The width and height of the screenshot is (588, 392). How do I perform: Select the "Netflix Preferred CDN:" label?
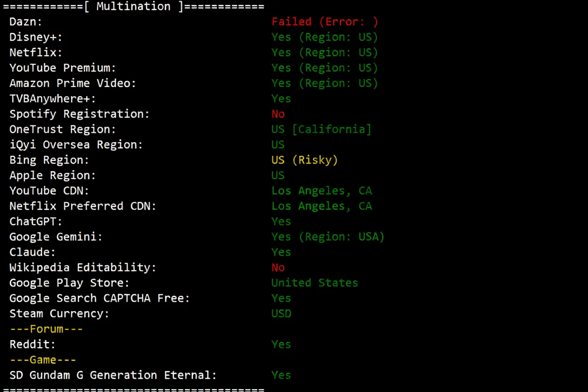point(83,206)
